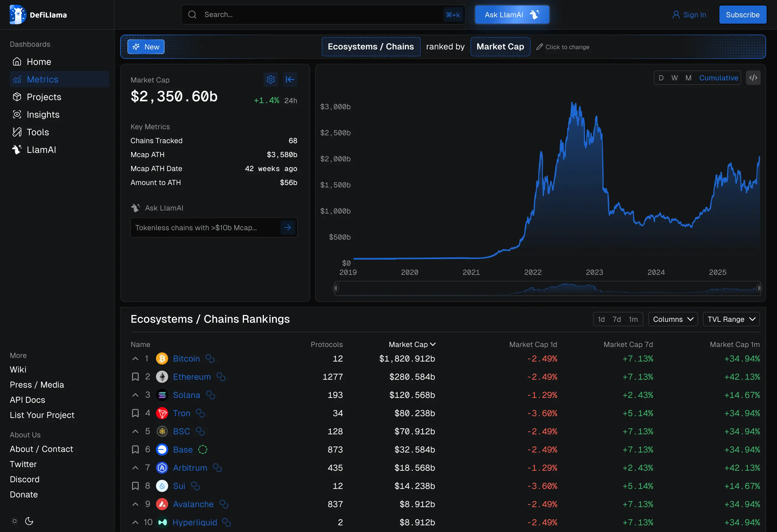Screen dimensions: 777x532
Task: Select the 7d ranking period
Action: [616, 319]
